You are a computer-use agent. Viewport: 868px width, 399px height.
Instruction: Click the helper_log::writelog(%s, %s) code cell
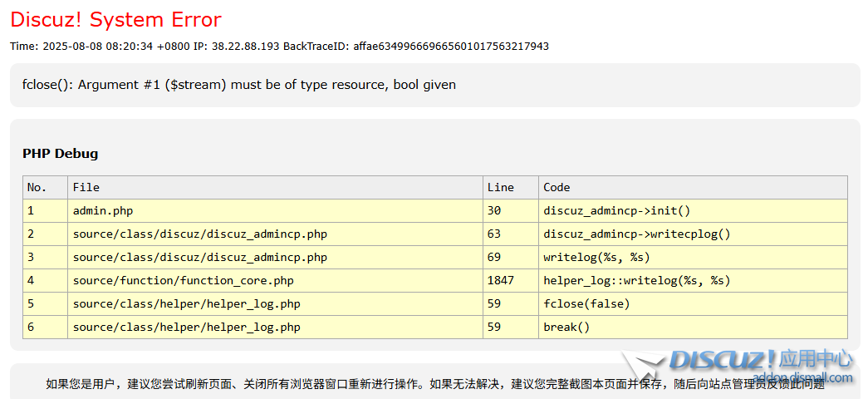[693, 280]
